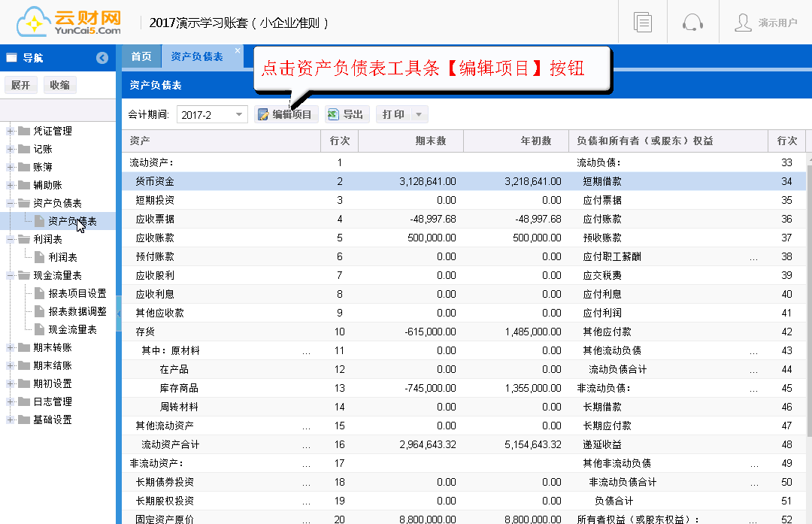Expand the 期末转账 tree node
The height and width of the screenshot is (524, 812).
pyautogui.click(x=9, y=348)
